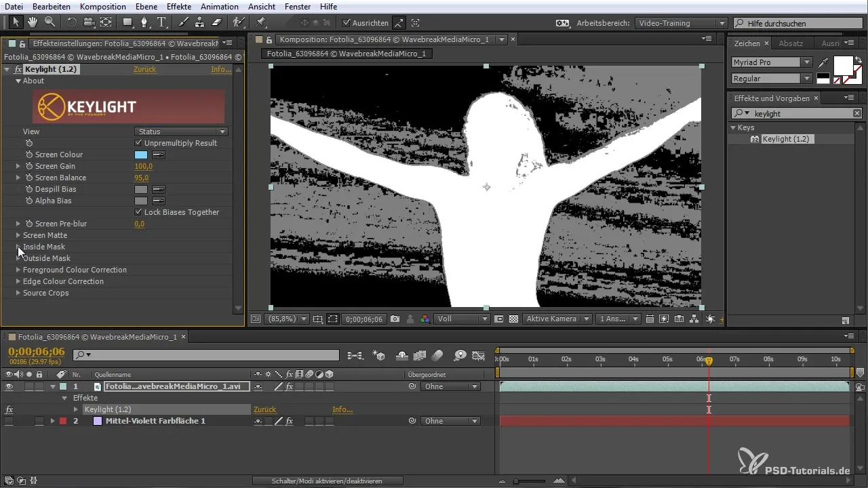Hide the Fotolia video layer eye
Image resolution: width=868 pixels, height=488 pixels.
point(9,386)
